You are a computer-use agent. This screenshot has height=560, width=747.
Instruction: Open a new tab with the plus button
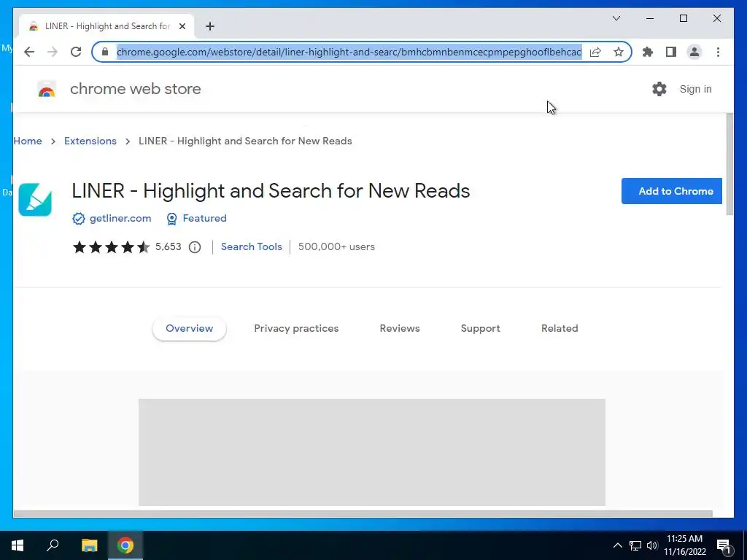point(210,26)
